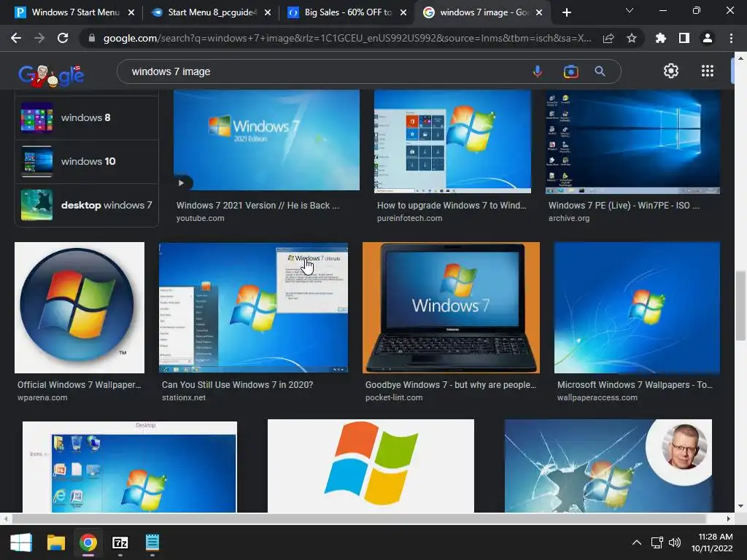
Task: Follow the youtube.com source link
Action: [200, 218]
